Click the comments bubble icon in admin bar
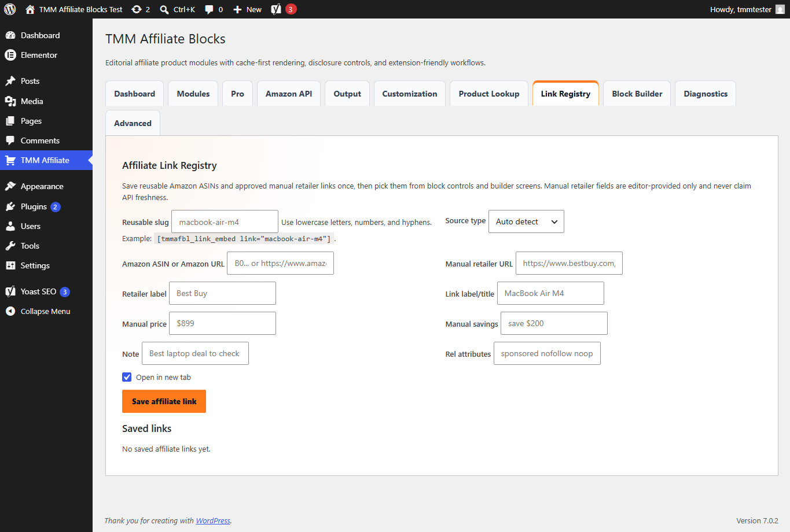The width and height of the screenshot is (790, 532). 209,9
